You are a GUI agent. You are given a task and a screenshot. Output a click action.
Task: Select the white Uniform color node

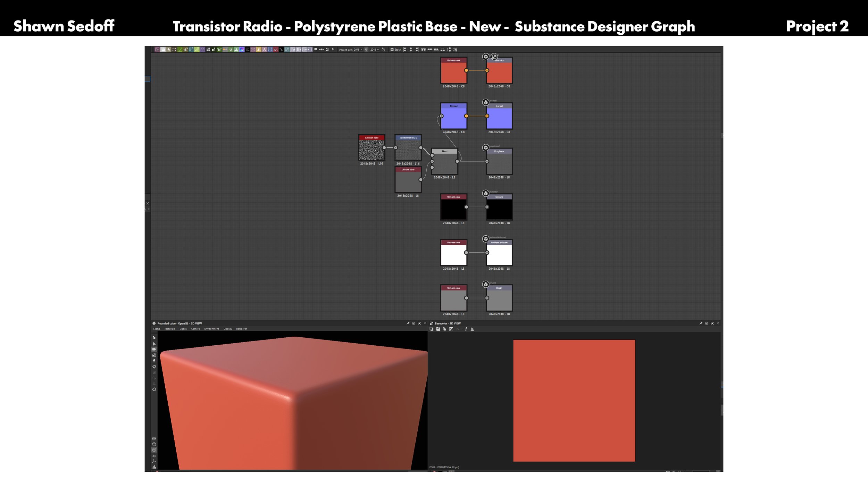click(454, 253)
